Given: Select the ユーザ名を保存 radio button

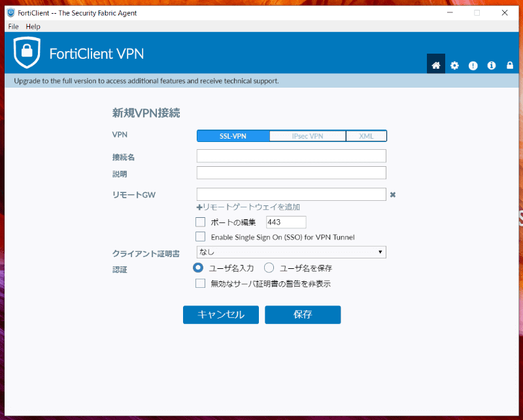Looking at the screenshot, I should (269, 268).
